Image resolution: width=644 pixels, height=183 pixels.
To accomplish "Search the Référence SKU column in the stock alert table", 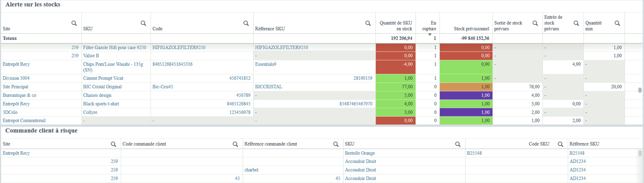I will [x=368, y=23].
